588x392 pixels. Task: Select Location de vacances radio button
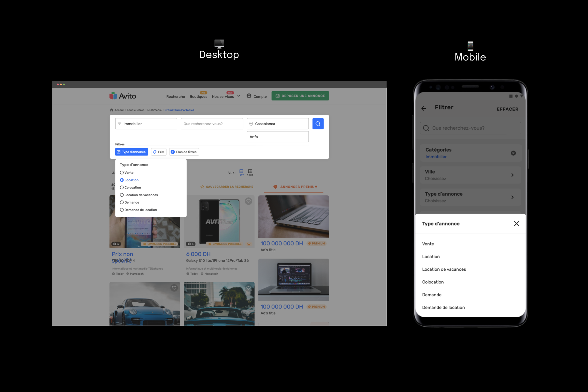point(122,195)
